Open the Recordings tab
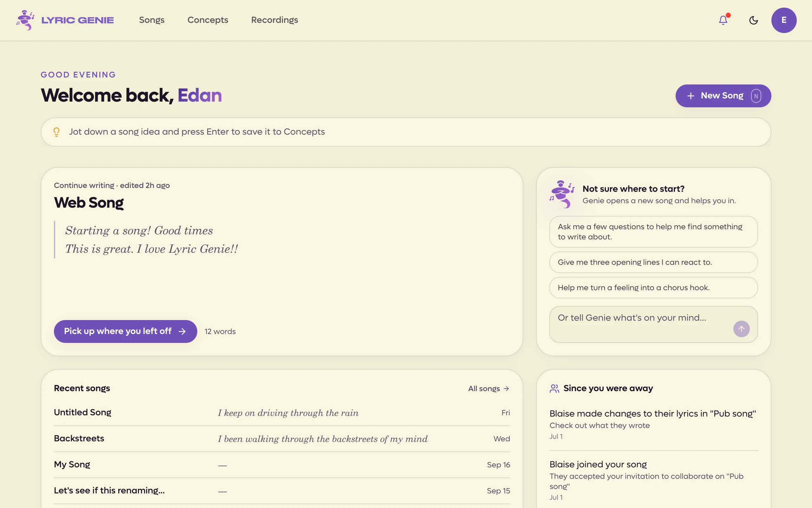Screen dimensions: 812x508 pyautogui.click(x=274, y=20)
